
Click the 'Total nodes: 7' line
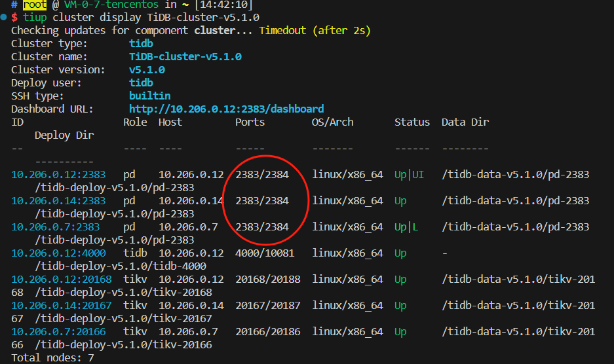[x=52, y=357]
